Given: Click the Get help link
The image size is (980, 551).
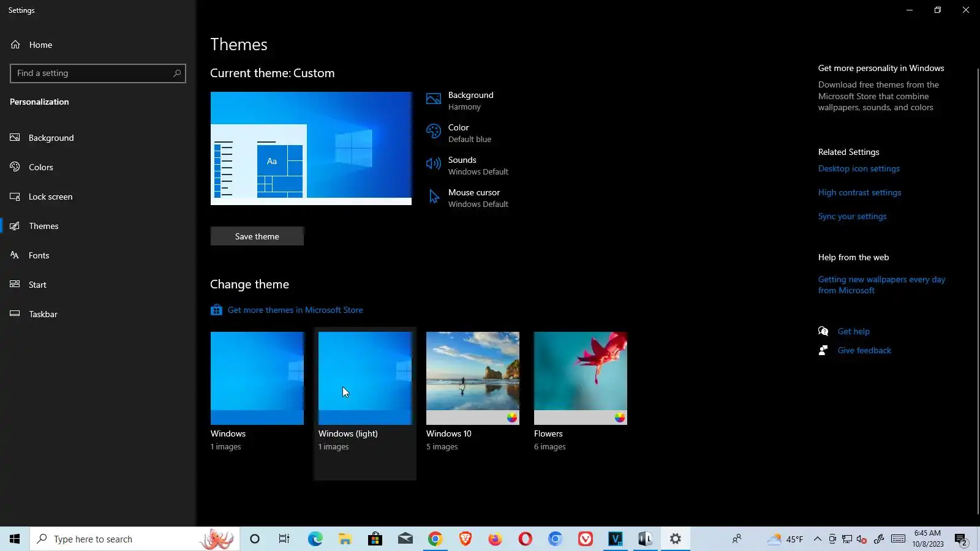Looking at the screenshot, I should tap(854, 331).
